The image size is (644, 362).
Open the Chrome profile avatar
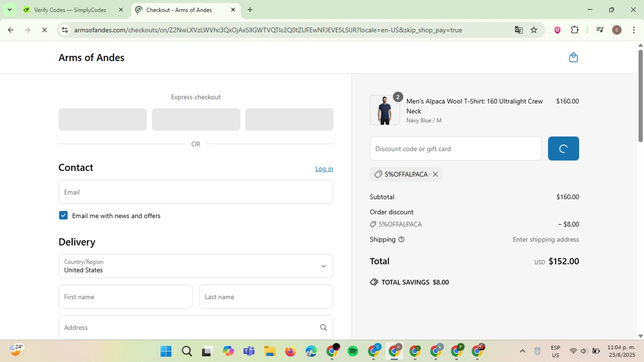[x=617, y=30]
